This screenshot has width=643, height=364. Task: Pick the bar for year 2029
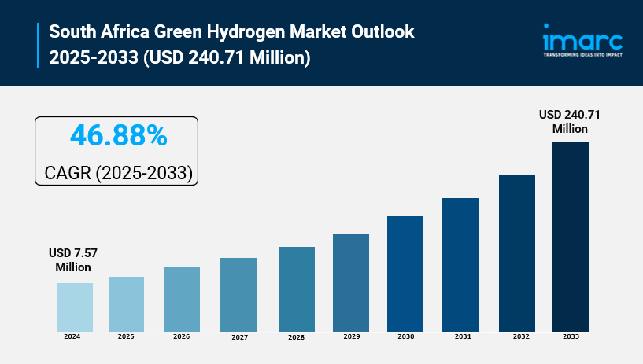351,282
